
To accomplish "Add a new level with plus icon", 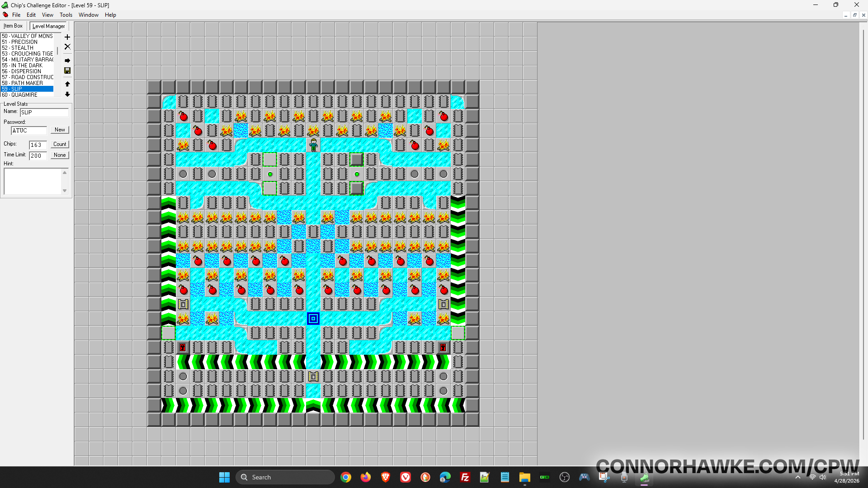I will 67,37.
